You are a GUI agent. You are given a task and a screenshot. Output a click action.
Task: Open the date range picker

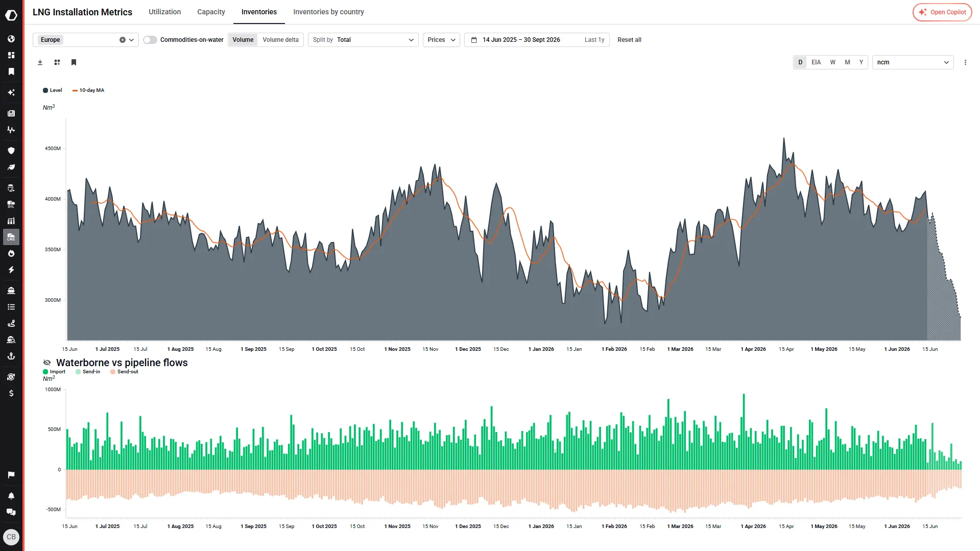(521, 40)
